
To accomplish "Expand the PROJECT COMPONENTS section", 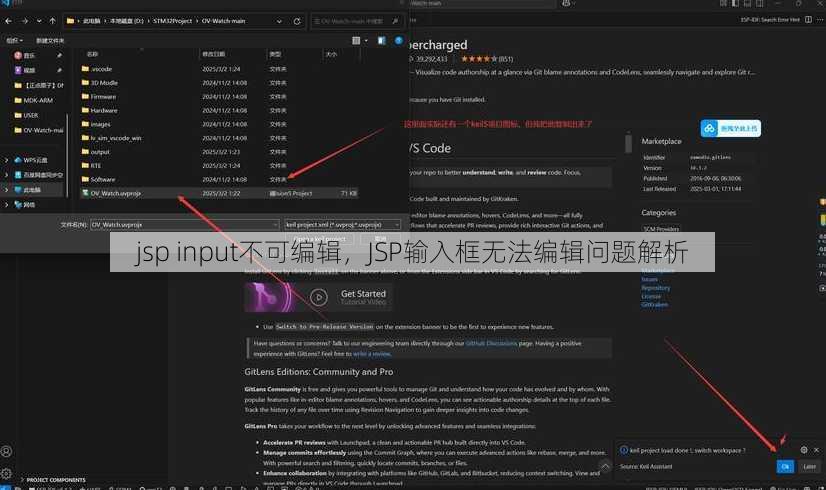I will click(x=52, y=480).
